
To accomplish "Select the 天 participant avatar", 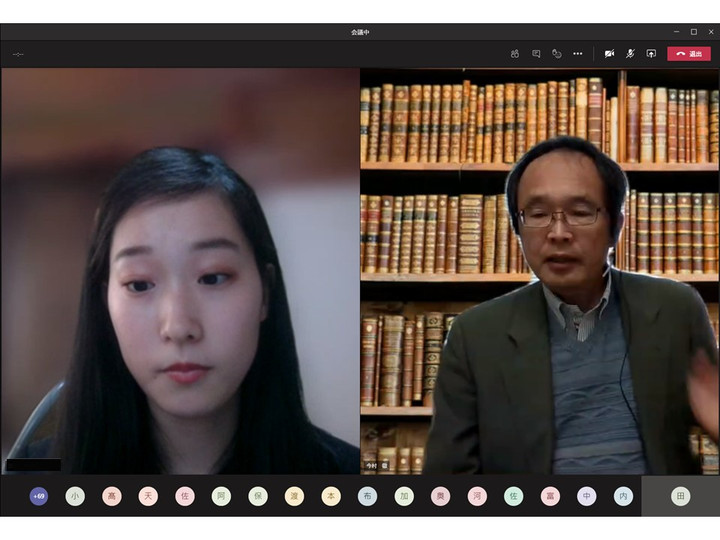I will point(148,496).
